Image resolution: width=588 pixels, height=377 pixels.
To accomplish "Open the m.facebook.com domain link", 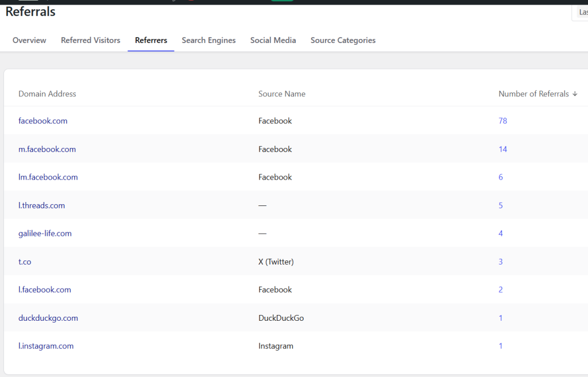I will pyautogui.click(x=47, y=149).
